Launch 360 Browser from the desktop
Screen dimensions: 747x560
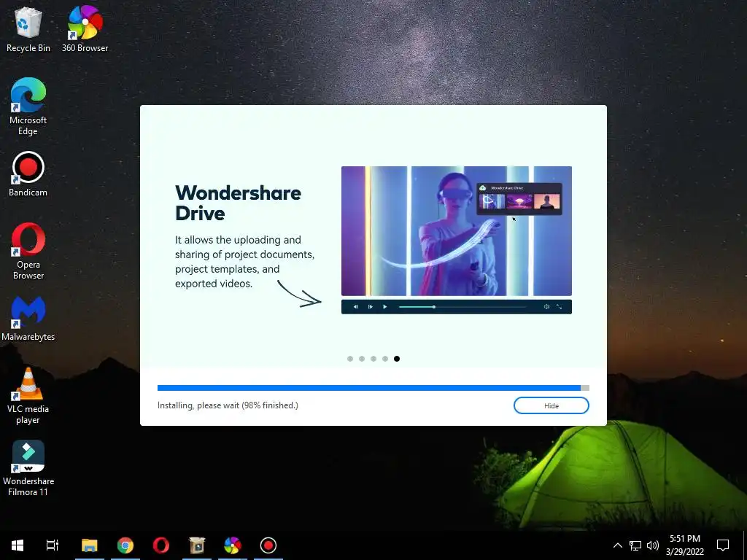85,29
